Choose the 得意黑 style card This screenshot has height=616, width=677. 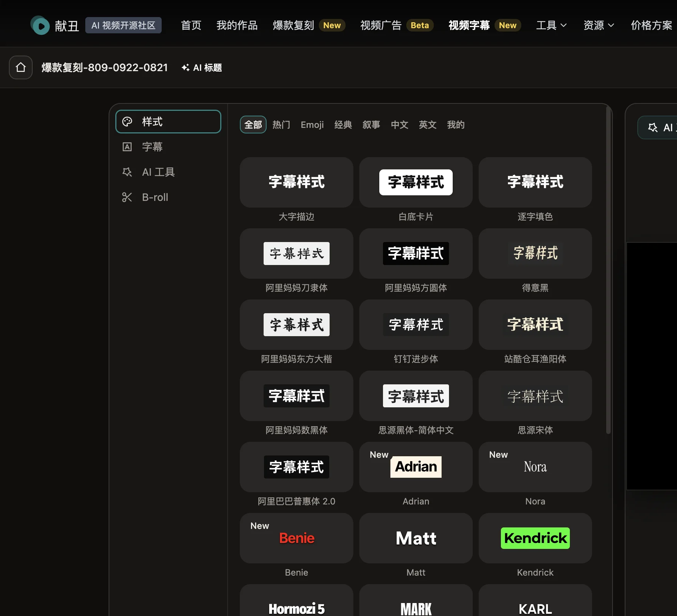coord(535,254)
